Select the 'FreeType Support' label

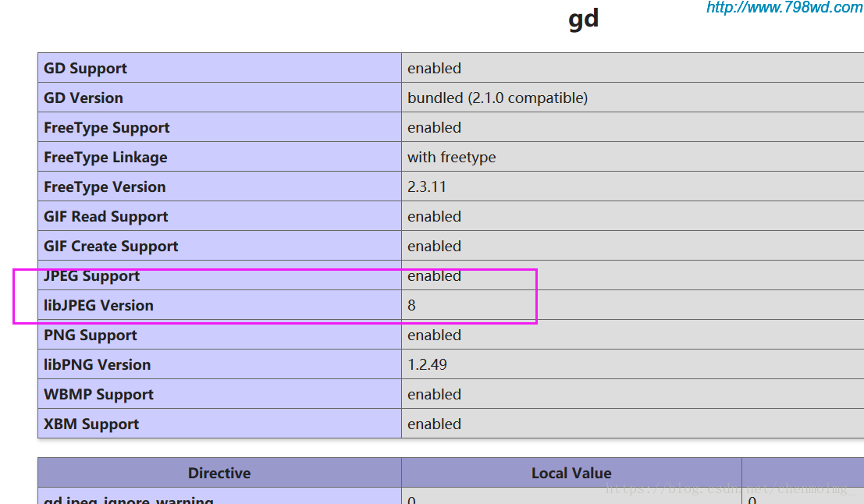(x=106, y=128)
